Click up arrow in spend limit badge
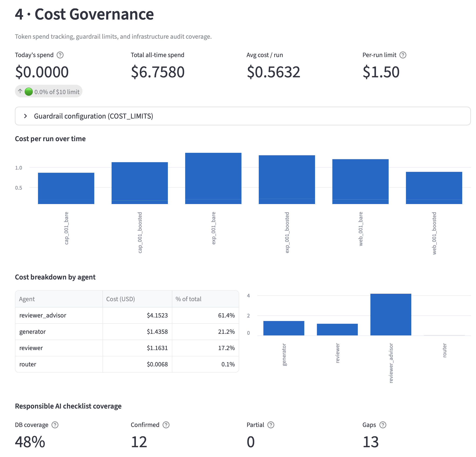Viewport: 476px width, 457px height. pos(20,91)
